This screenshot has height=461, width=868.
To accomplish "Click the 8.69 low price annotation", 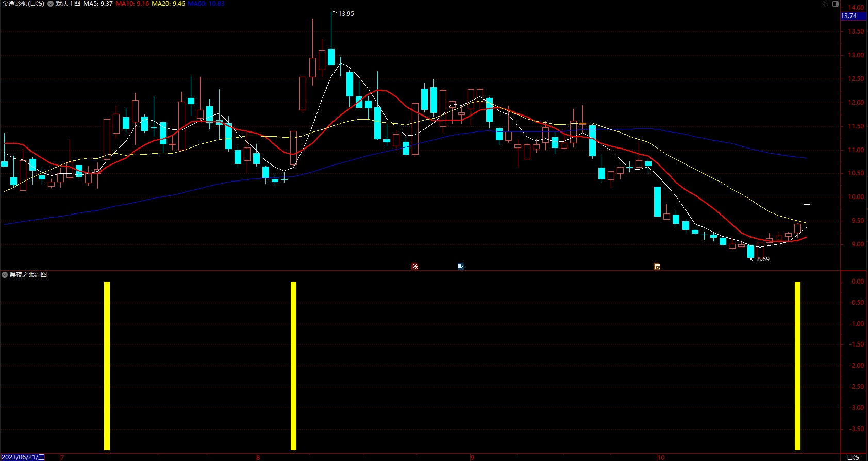I will click(763, 259).
